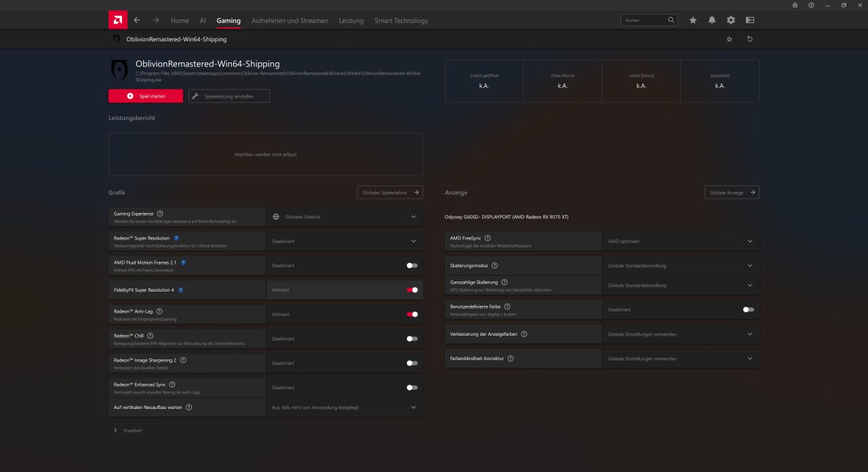This screenshot has height=472, width=868.
Task: Open Gaming Experience dropdown Globales Erlebnis
Action: point(344,217)
